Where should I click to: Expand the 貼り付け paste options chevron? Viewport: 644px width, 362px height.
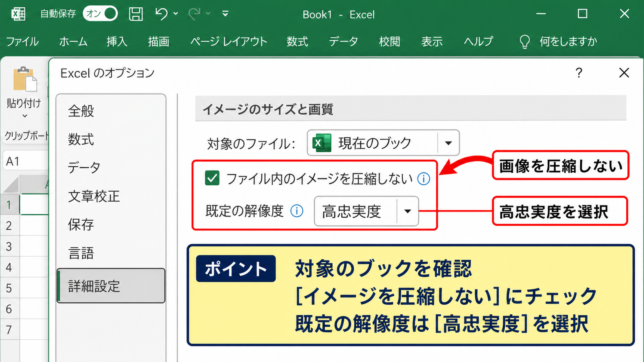coord(25,116)
